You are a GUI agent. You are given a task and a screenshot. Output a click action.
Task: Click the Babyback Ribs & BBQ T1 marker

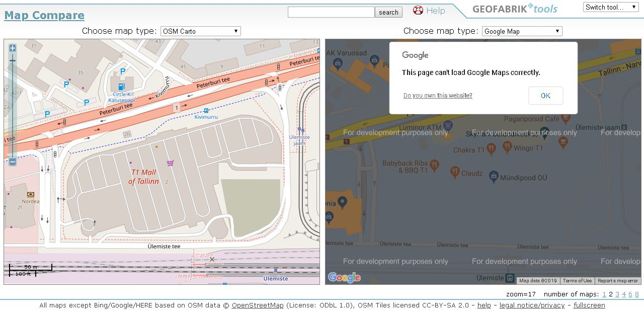pyautogui.click(x=435, y=165)
